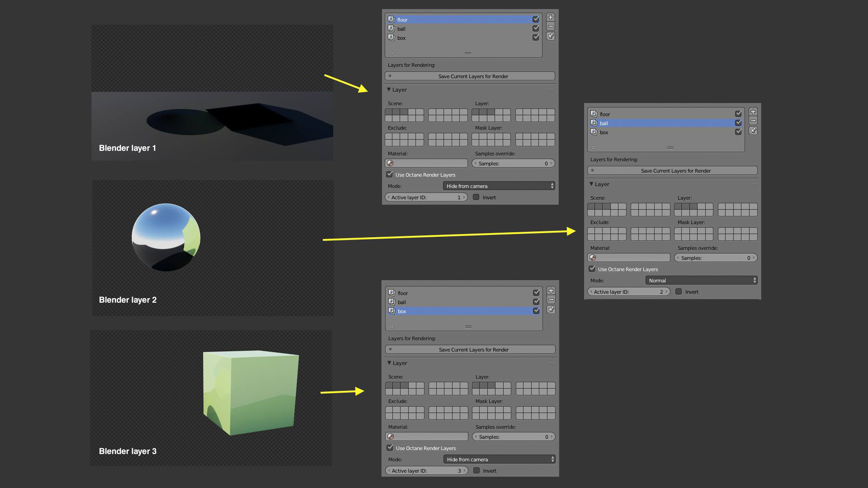Screen dimensions: 868x488
Task: Collapse the Layer section in the bottom panel
Action: click(389, 363)
